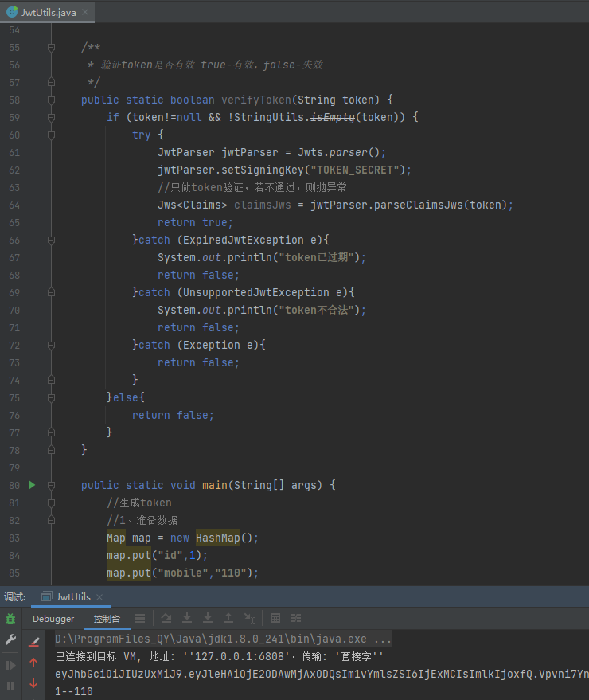This screenshot has height=700, width=589.
Task: Click the Jwts.parser() call on line 61
Action: click(x=339, y=152)
